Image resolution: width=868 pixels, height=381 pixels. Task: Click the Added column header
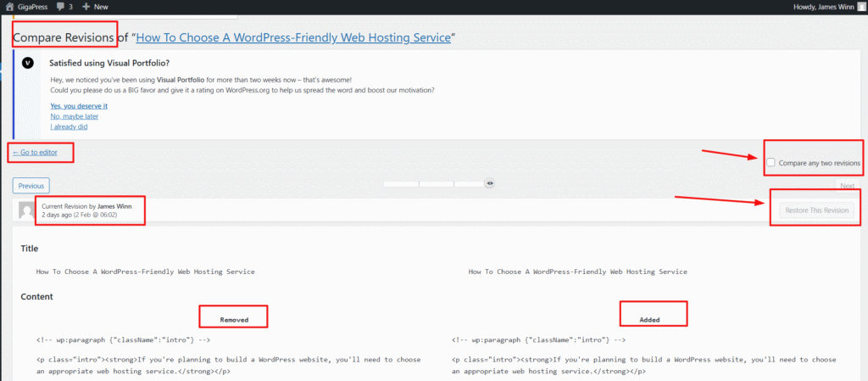pyautogui.click(x=650, y=320)
